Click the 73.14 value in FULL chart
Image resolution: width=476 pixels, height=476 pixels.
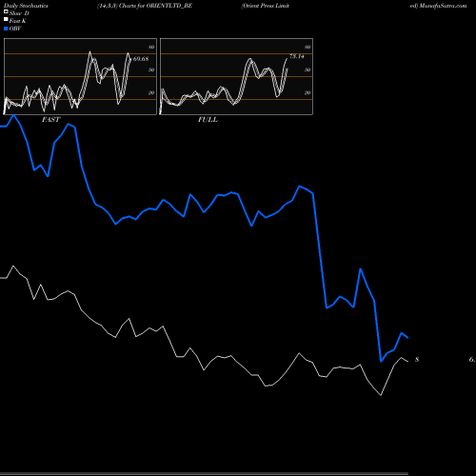pyautogui.click(x=297, y=56)
